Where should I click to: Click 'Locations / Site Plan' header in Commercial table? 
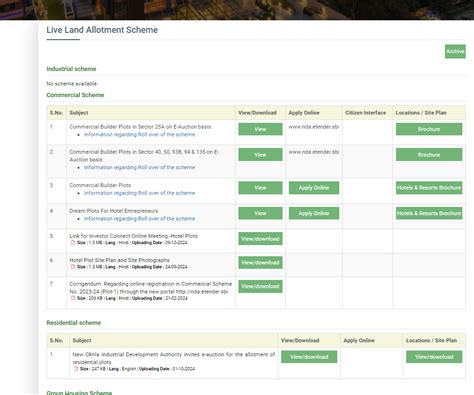click(x=421, y=113)
